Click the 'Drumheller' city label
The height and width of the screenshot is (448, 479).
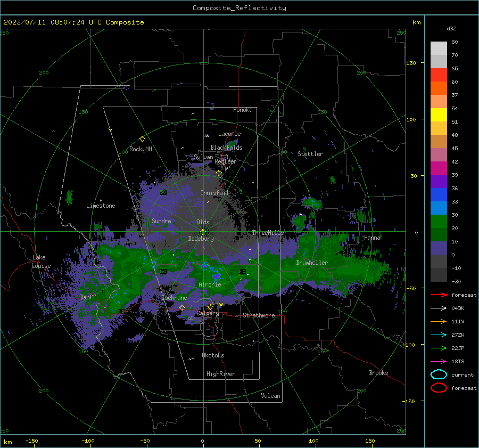click(312, 263)
